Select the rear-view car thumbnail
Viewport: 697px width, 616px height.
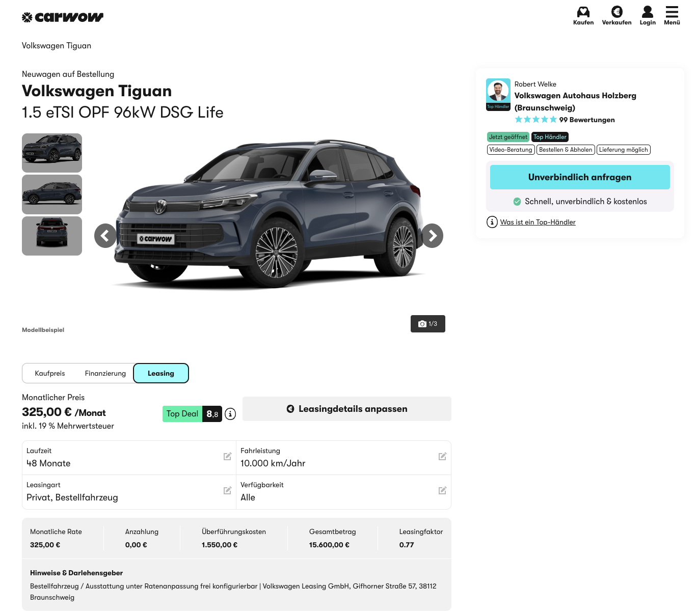(52, 236)
